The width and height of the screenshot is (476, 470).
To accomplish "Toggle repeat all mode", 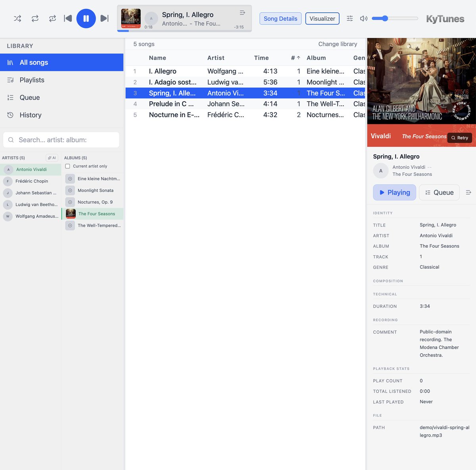I will [x=35, y=18].
